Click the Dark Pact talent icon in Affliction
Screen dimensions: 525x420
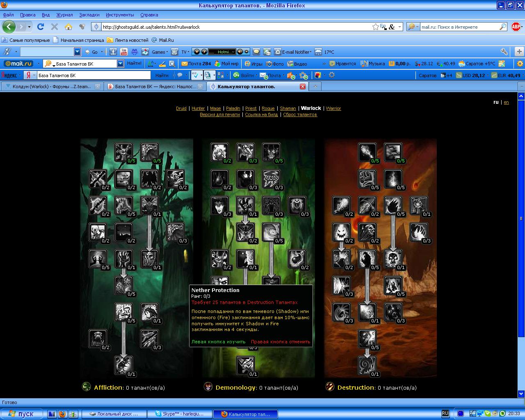(149, 312)
